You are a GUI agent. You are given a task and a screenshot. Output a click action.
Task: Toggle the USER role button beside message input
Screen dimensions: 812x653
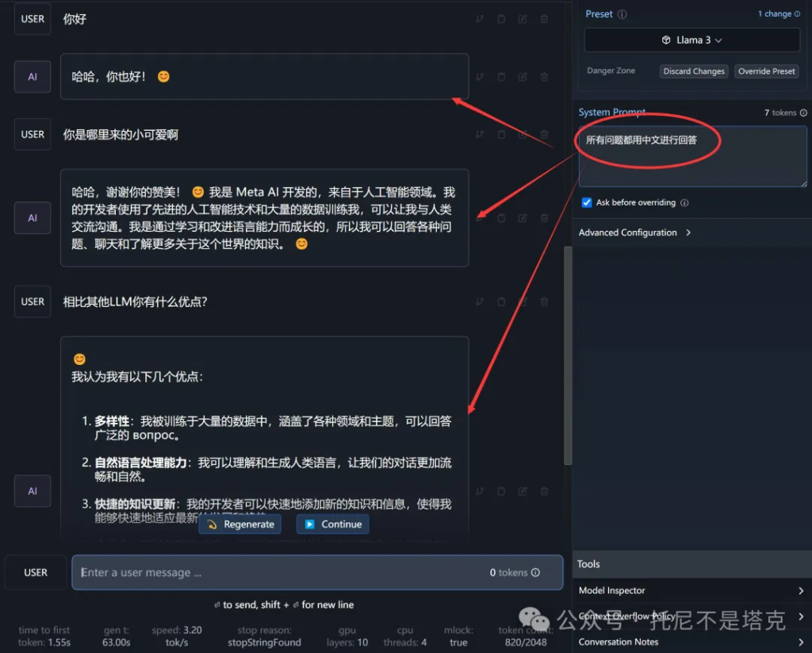pyautogui.click(x=35, y=572)
